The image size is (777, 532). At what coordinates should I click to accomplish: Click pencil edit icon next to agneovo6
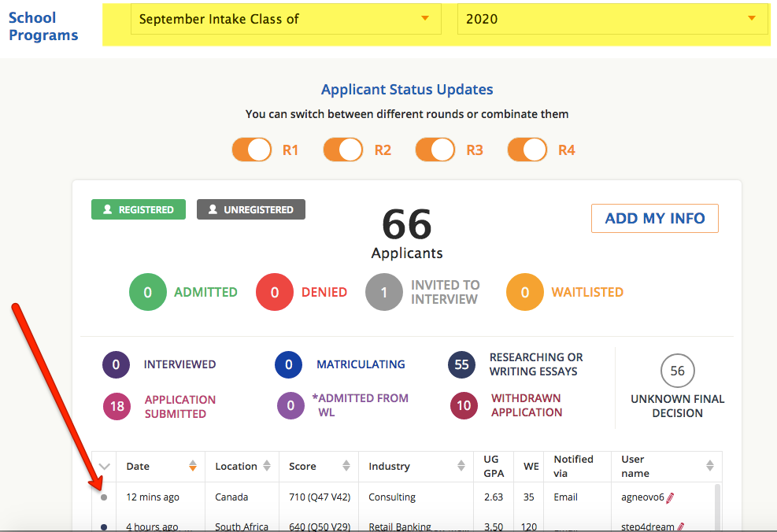670,497
